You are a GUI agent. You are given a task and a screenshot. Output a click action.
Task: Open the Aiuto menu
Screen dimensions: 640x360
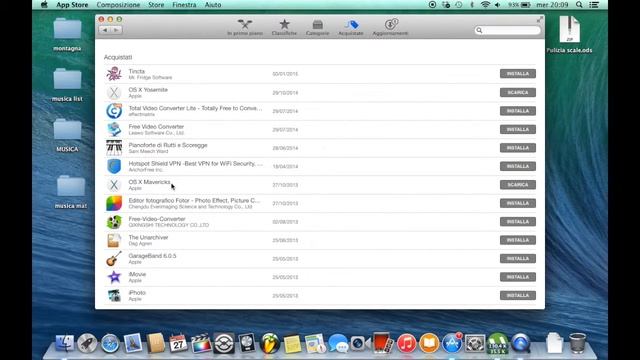(x=213, y=5)
